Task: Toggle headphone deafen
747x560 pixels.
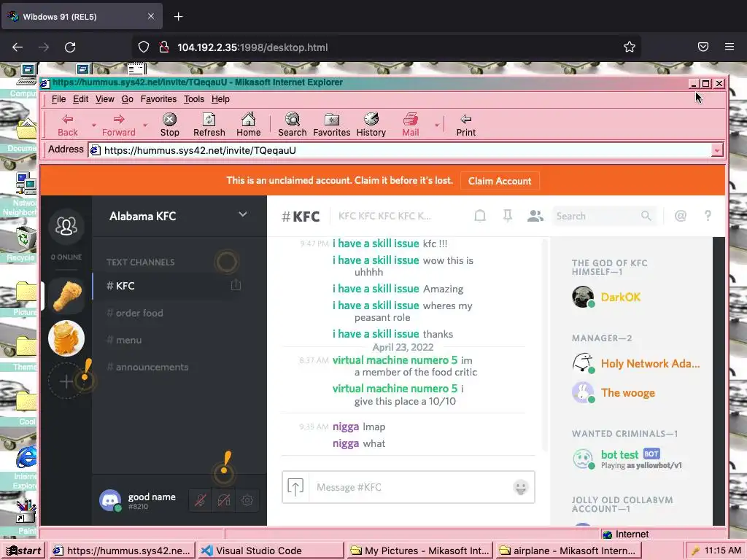Action: [x=224, y=500]
